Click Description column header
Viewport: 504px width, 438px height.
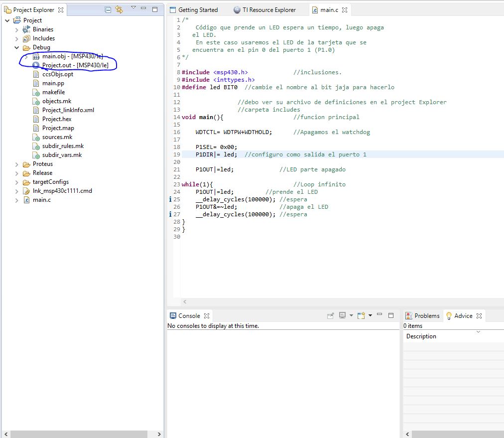pos(421,336)
